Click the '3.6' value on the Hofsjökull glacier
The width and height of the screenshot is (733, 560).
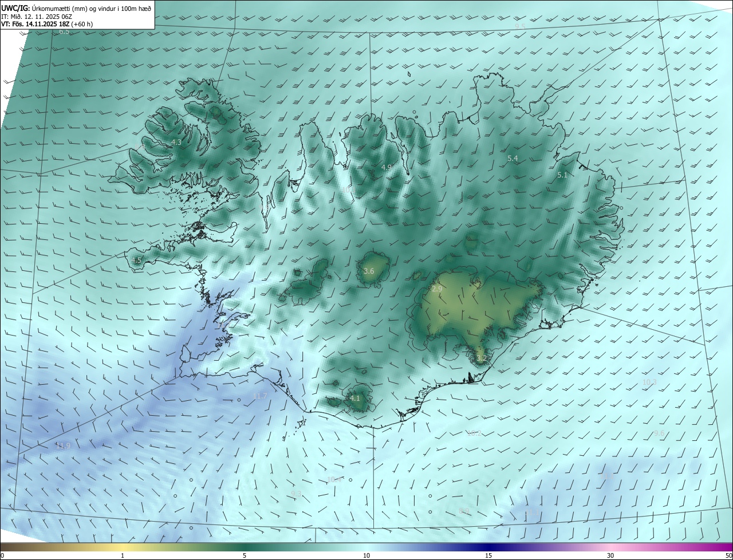pyautogui.click(x=369, y=271)
